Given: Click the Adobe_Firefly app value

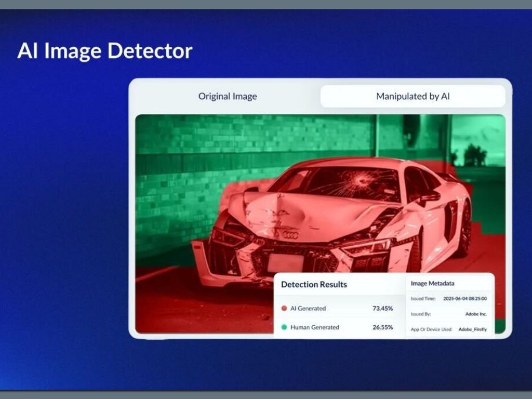Looking at the screenshot, I should (472, 329).
